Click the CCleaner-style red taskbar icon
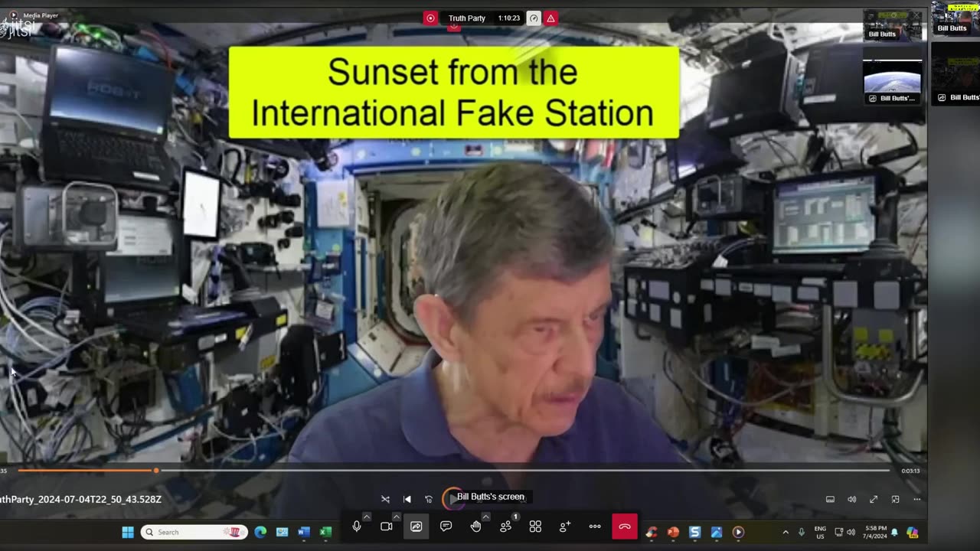Viewport: 980px width, 551px height. (652, 532)
